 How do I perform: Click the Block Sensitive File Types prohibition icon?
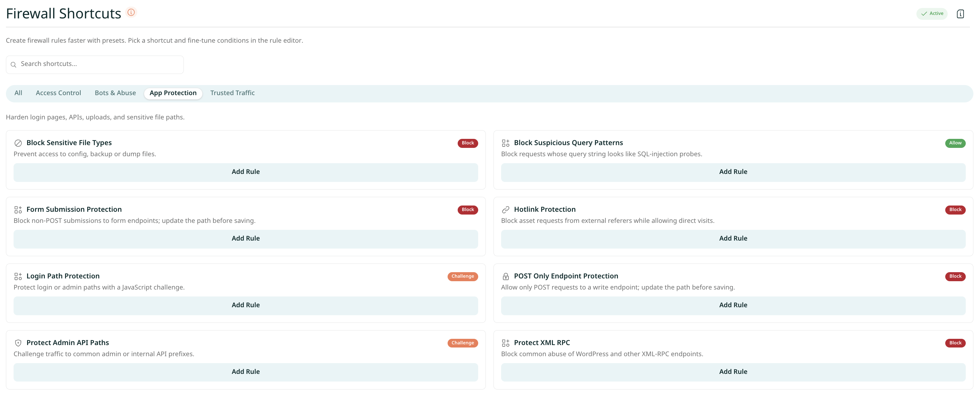(x=18, y=143)
